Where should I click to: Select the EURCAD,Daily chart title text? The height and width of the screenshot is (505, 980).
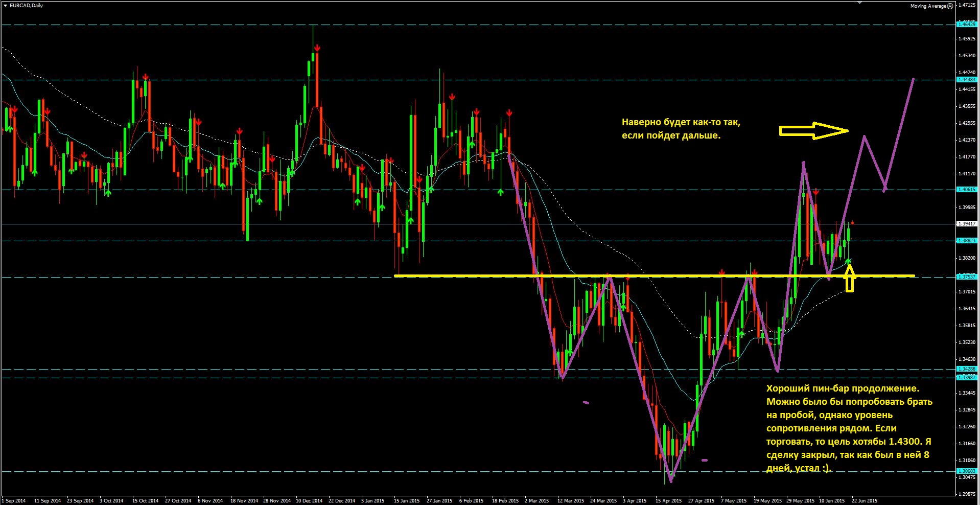pos(27,6)
